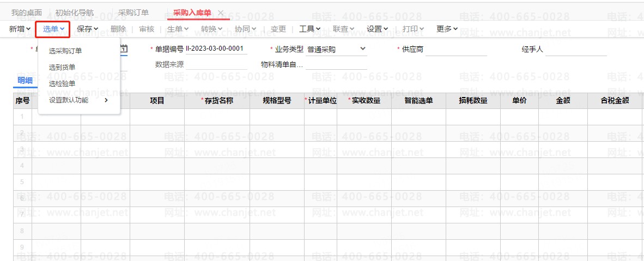This screenshot has height=261, width=644.
Task: Open the 更多 dropdown menu
Action: [447, 29]
